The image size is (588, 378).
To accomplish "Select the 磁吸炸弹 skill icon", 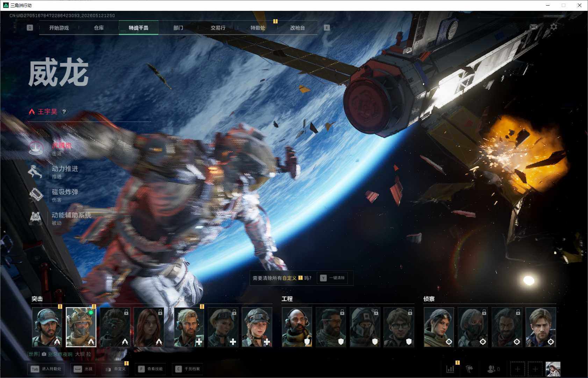I will point(36,195).
